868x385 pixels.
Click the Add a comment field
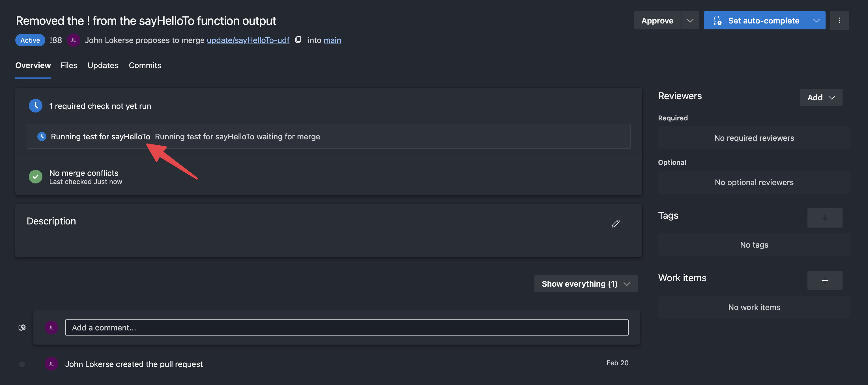(346, 327)
